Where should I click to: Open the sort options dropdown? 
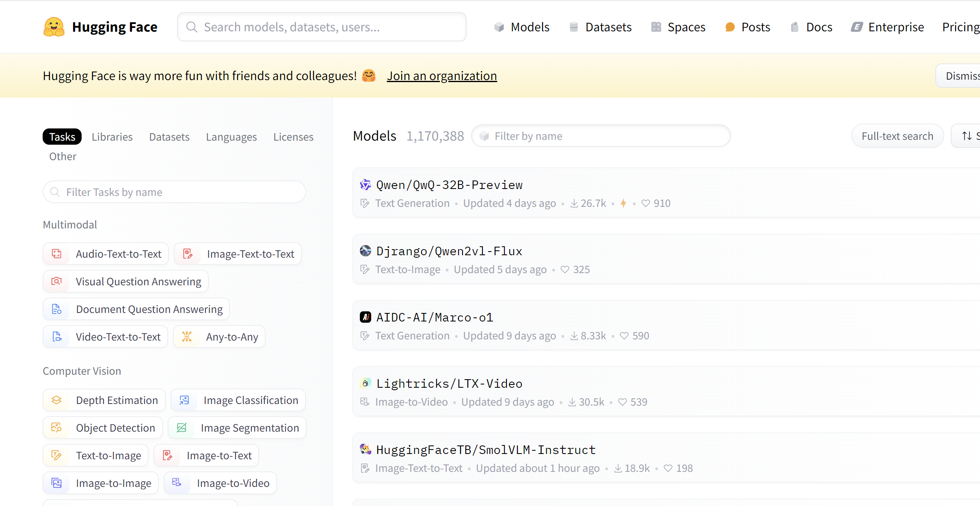click(x=967, y=136)
